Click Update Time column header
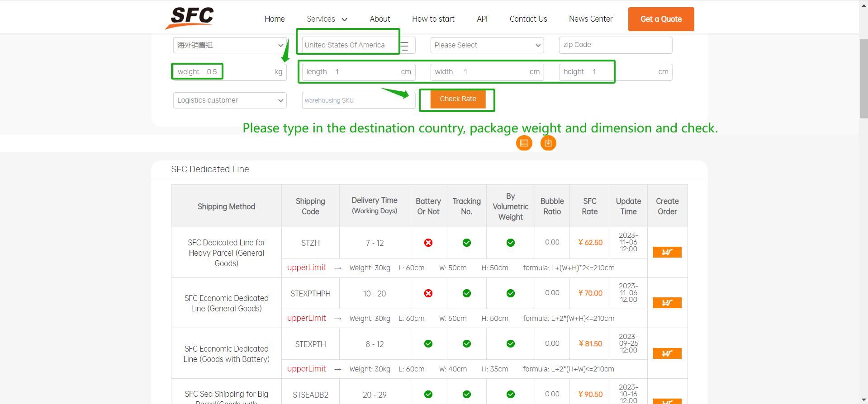Viewport: 868px width, 404px height. pos(628,206)
